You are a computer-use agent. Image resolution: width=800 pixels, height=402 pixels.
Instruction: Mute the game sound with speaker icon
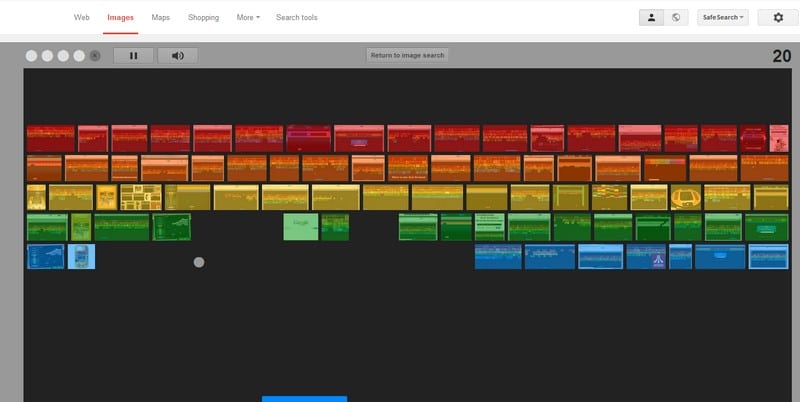(178, 56)
